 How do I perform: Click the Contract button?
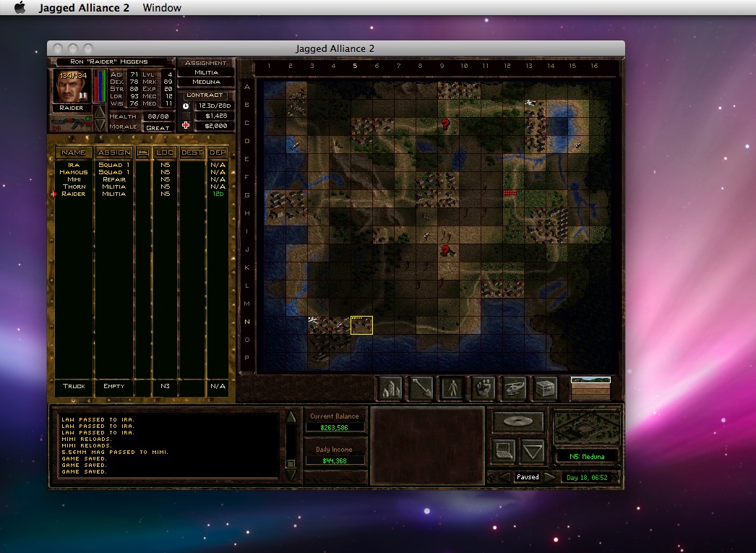pyautogui.click(x=205, y=95)
